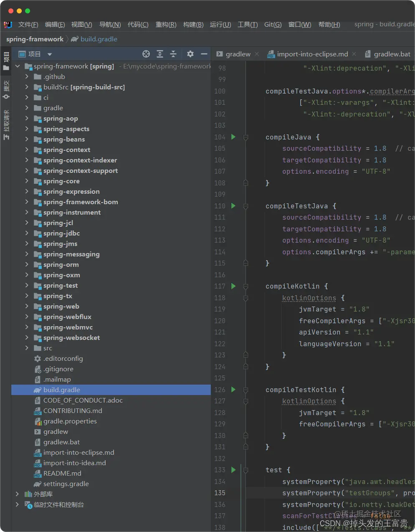Open the Help menu
The image size is (415, 532).
pos(329,25)
